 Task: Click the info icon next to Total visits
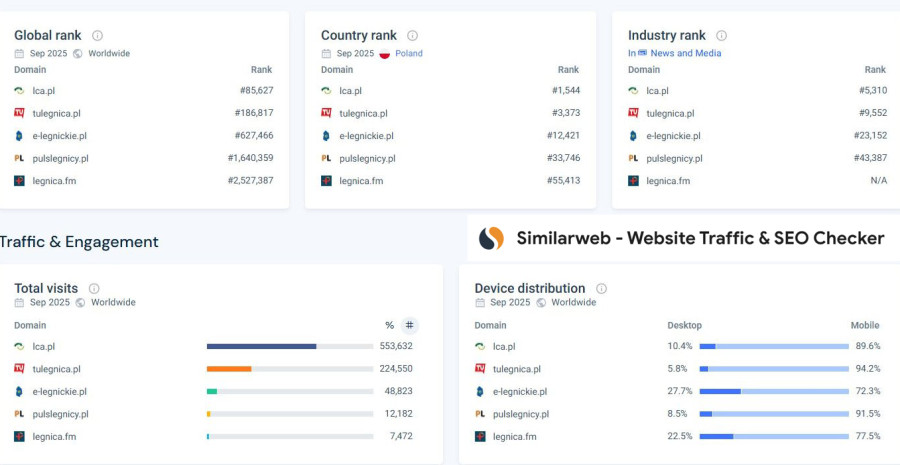tap(94, 289)
